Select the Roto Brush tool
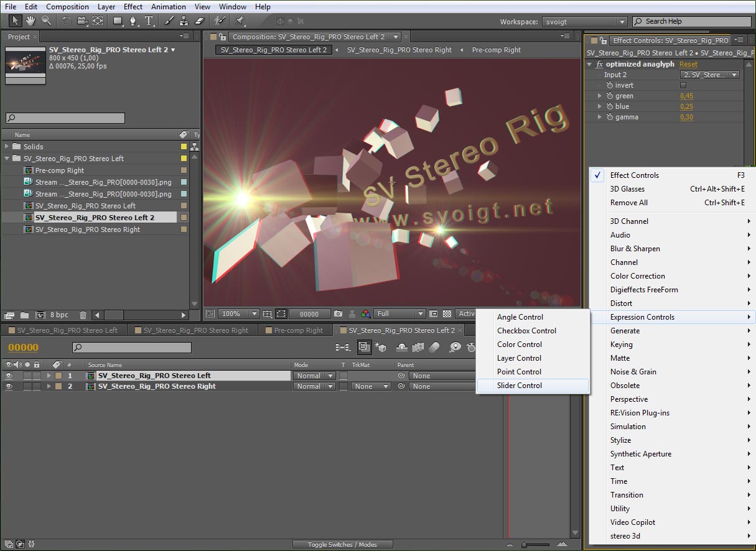This screenshot has height=551, width=756. [220, 21]
